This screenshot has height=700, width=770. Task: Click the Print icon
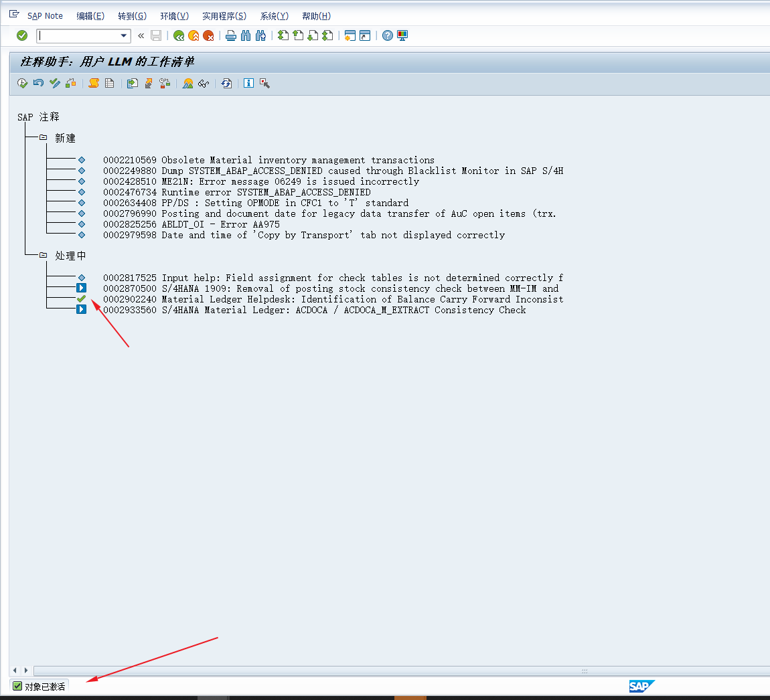(x=231, y=35)
